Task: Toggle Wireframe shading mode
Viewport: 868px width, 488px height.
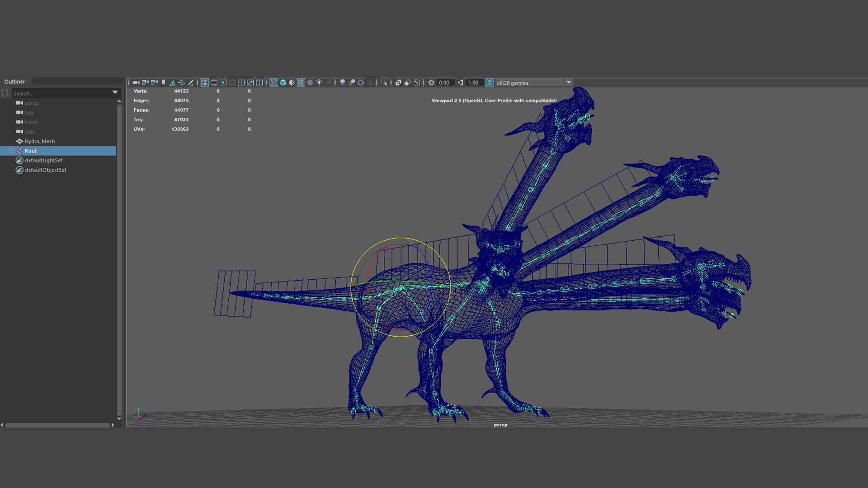Action: tap(274, 83)
